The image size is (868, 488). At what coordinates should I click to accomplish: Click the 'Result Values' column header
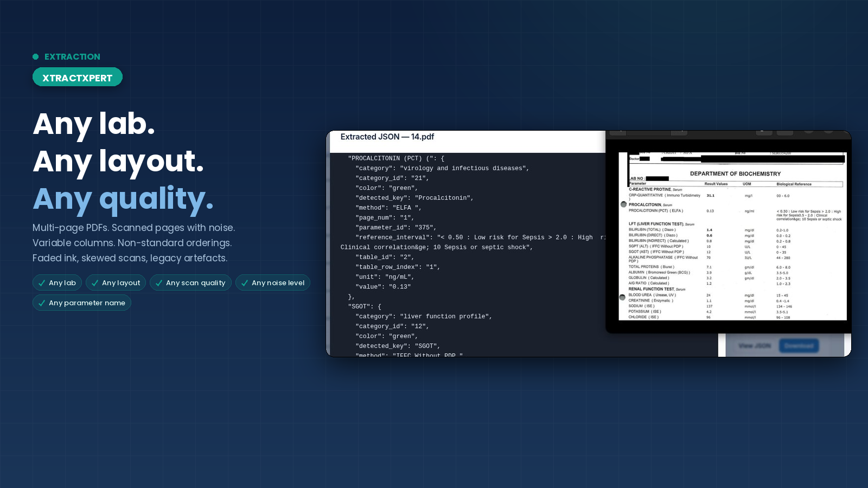(x=716, y=184)
